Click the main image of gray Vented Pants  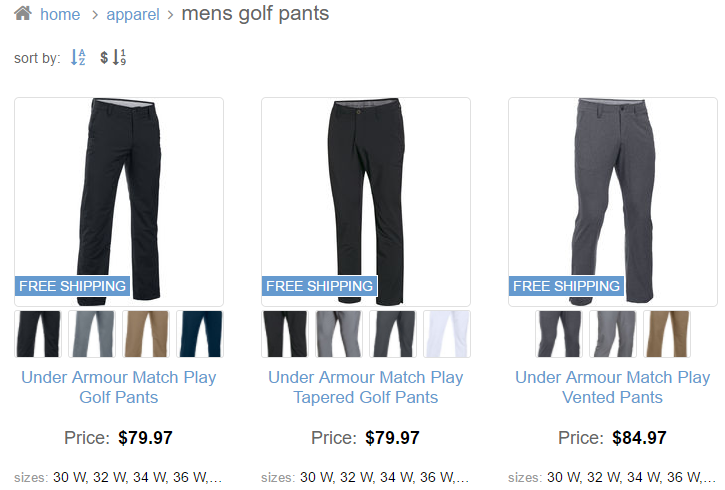click(613, 202)
